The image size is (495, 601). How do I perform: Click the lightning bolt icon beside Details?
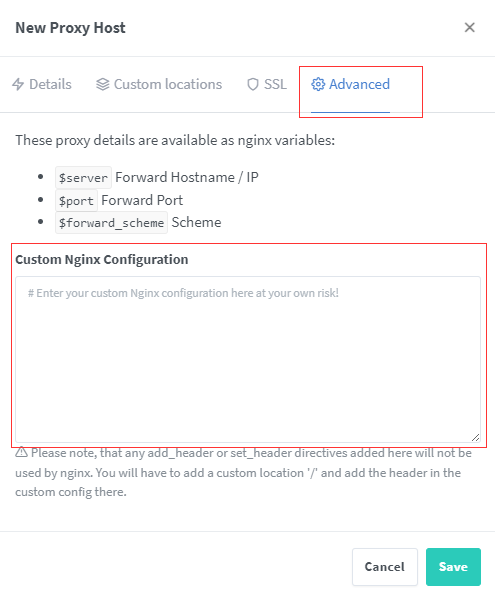(18, 84)
